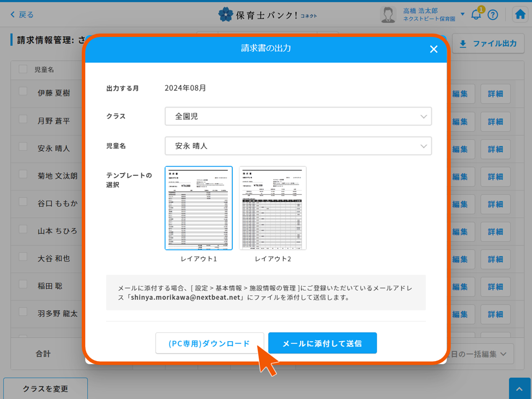Open the 児童名 dropdown showing 安永 晴人
532x399 pixels.
click(298, 147)
